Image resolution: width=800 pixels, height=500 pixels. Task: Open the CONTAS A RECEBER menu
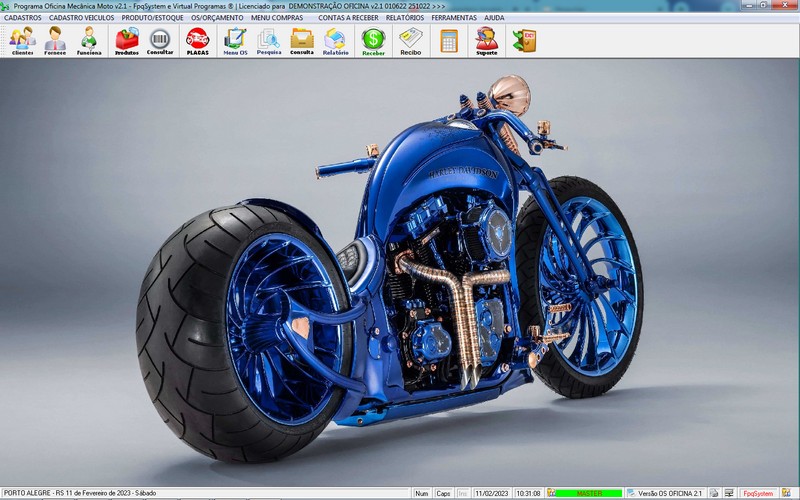click(348, 18)
